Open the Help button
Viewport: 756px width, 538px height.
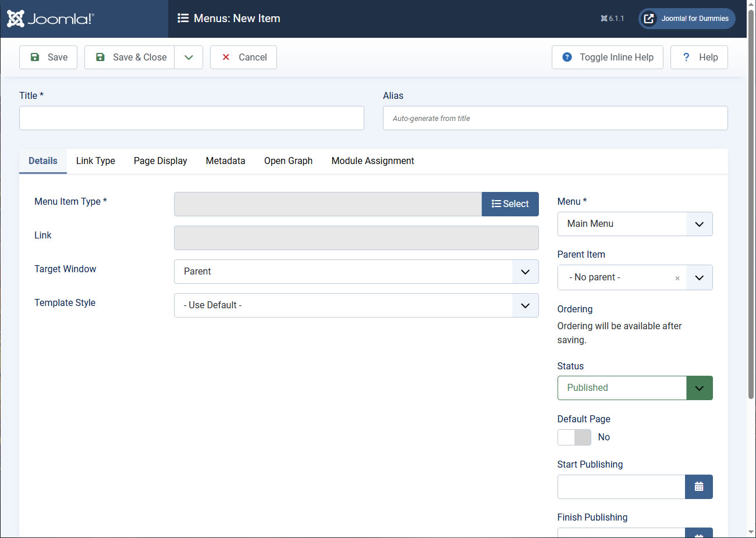[699, 57]
